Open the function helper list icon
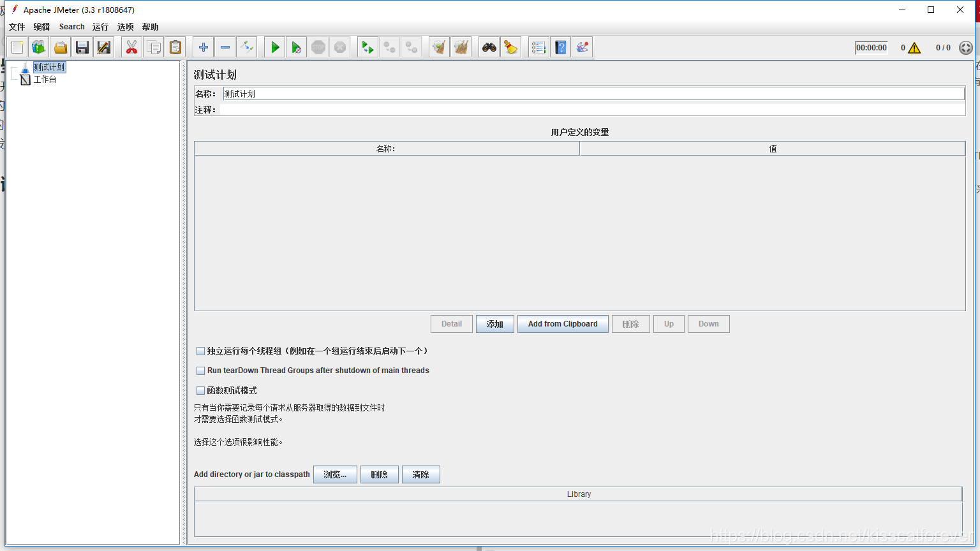980x551 pixels. point(539,47)
